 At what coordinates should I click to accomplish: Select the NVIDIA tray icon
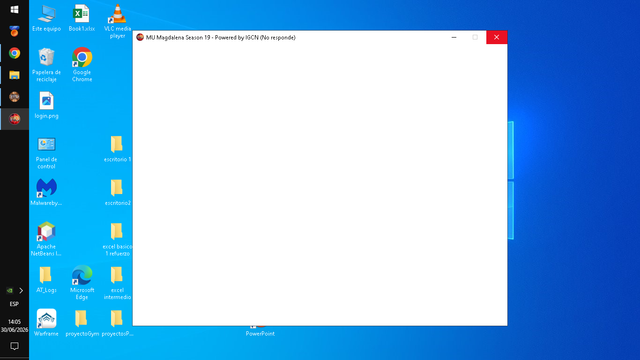[x=9, y=291]
